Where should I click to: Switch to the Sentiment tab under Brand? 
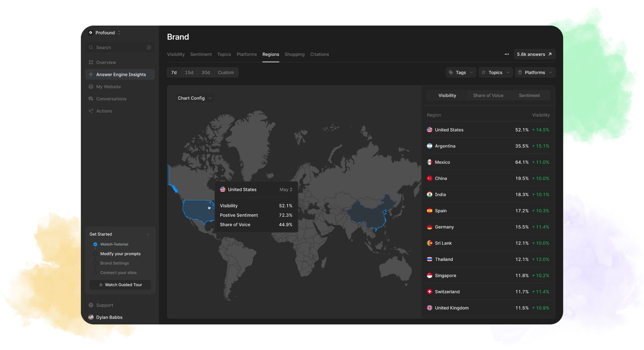click(201, 54)
